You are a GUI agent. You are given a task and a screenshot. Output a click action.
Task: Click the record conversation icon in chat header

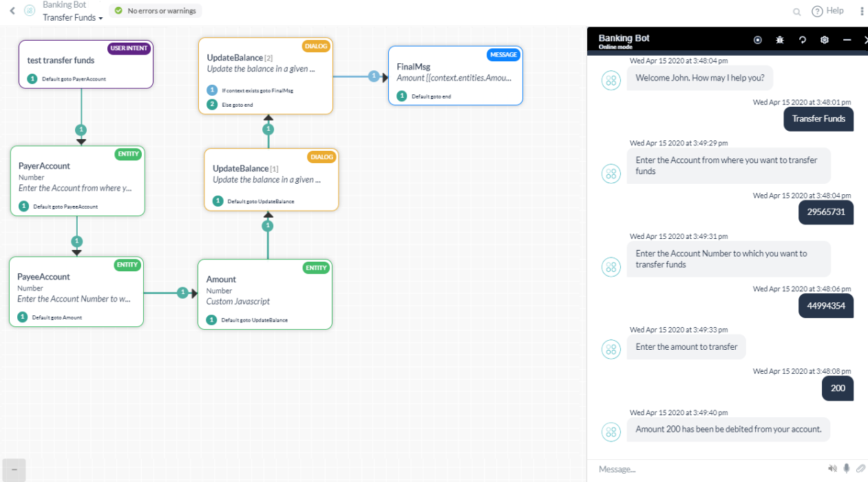tap(758, 40)
